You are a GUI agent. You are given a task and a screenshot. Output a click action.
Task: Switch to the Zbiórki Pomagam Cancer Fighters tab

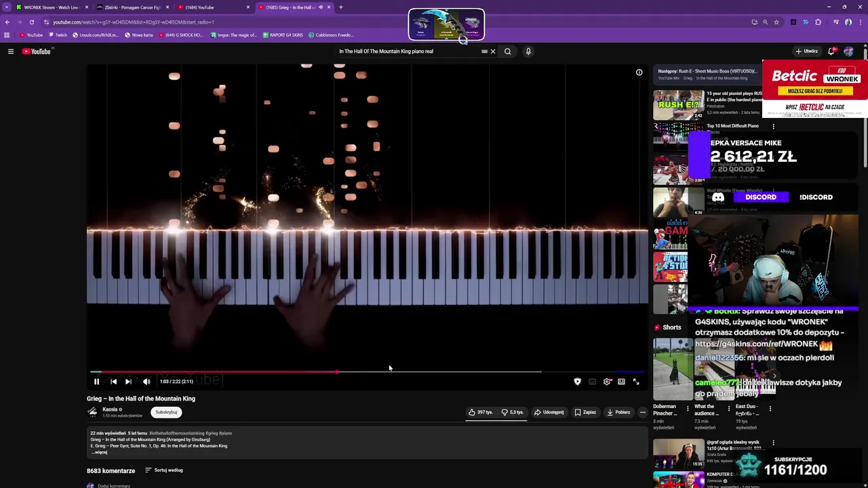[132, 7]
